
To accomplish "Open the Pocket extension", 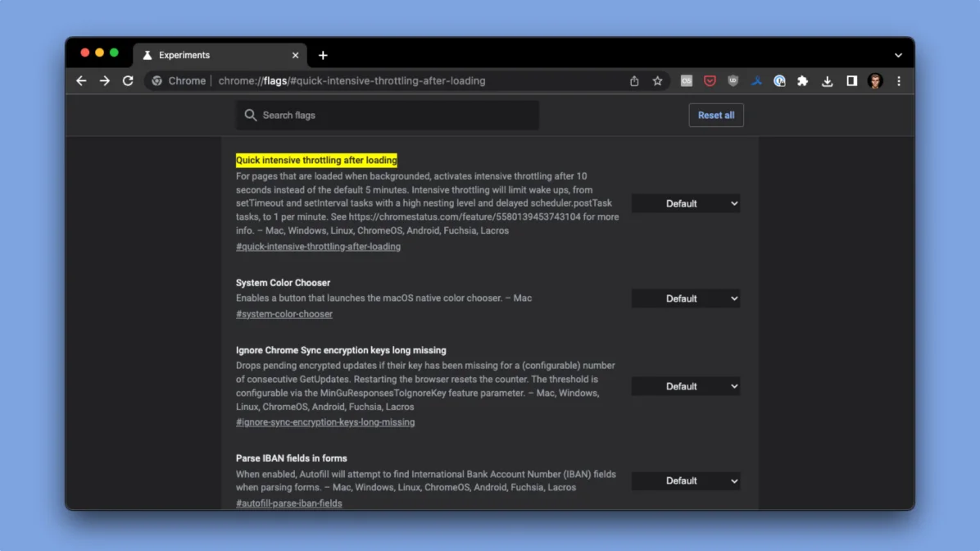I will point(710,80).
